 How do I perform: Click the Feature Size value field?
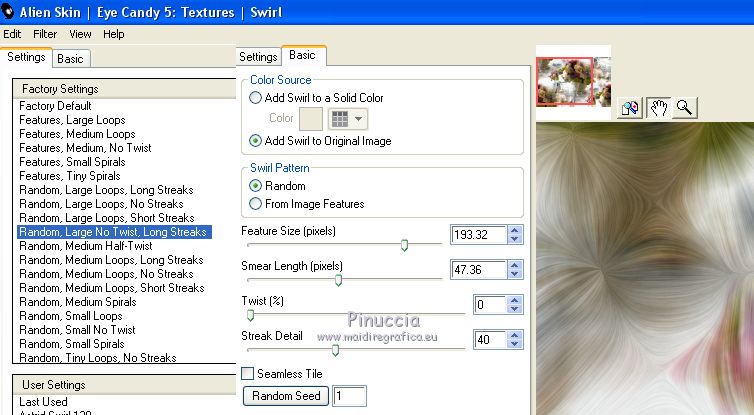click(x=479, y=235)
